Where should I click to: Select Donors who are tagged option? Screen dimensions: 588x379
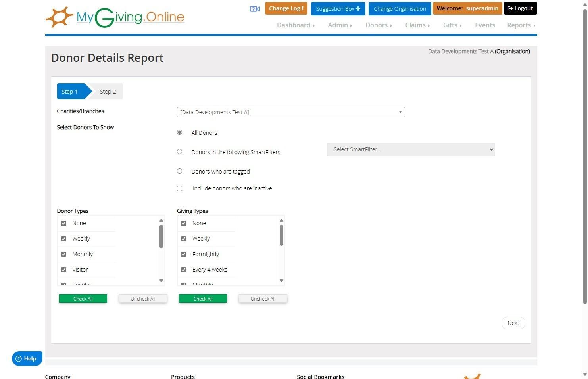point(180,171)
